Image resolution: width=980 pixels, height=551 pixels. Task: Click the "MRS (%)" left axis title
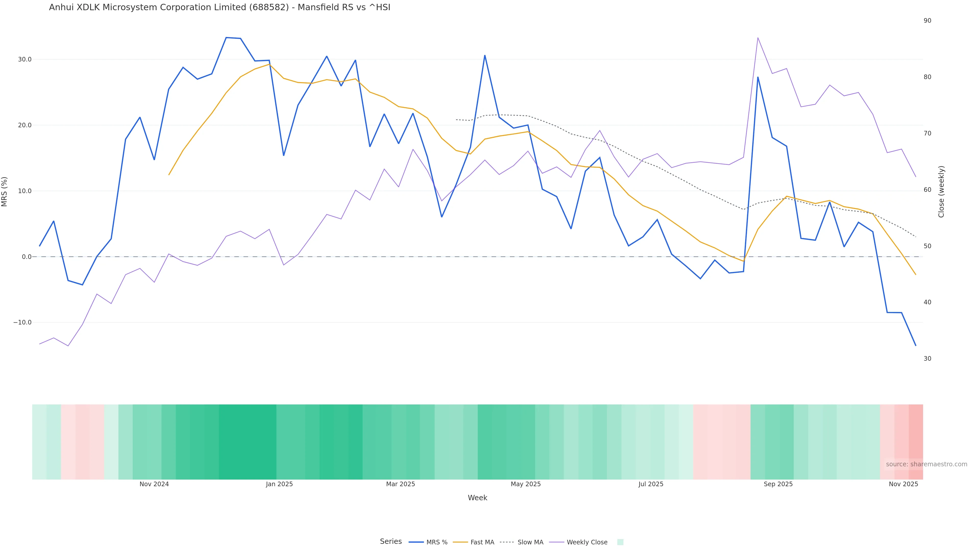pyautogui.click(x=5, y=192)
